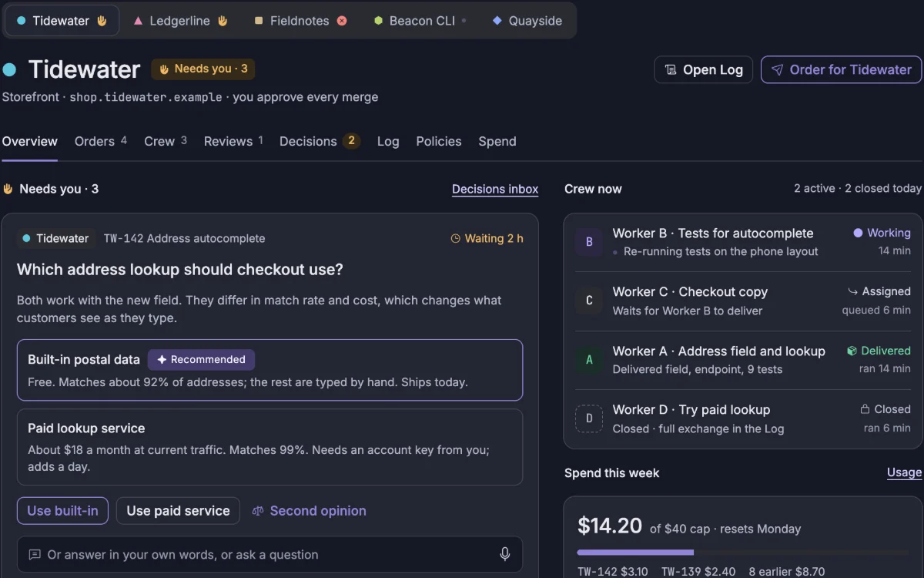924x578 pixels.
Task: Click Worker A's green avatar icon
Action: tap(589, 360)
